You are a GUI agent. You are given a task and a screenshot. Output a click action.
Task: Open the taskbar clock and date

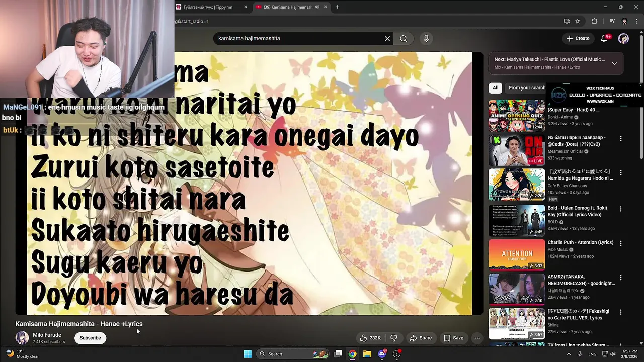pos(630,354)
